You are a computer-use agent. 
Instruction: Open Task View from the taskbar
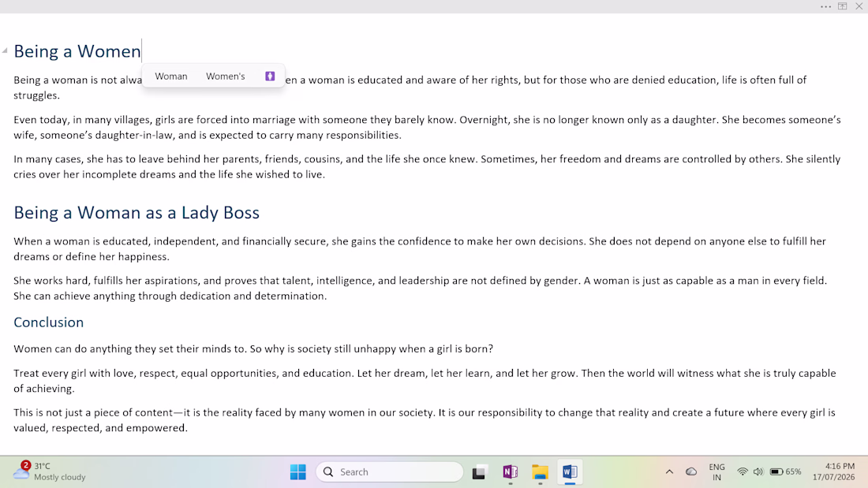(479, 472)
